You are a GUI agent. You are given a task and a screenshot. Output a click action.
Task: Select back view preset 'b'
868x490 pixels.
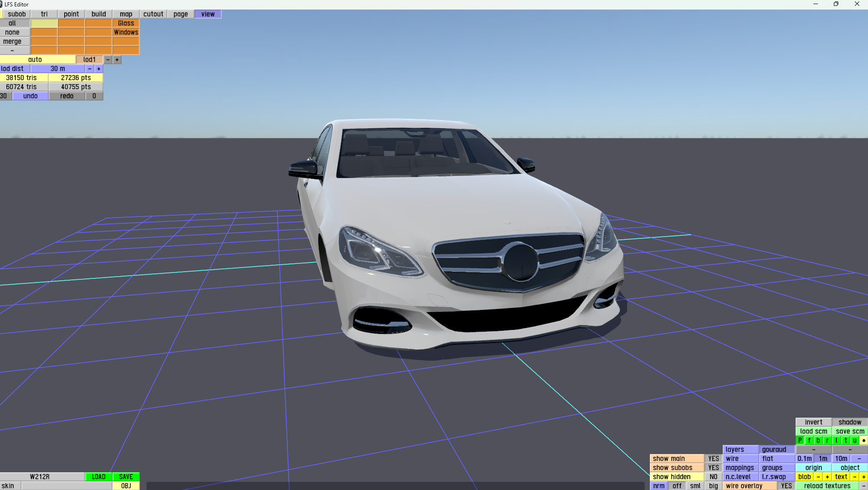[x=818, y=440]
